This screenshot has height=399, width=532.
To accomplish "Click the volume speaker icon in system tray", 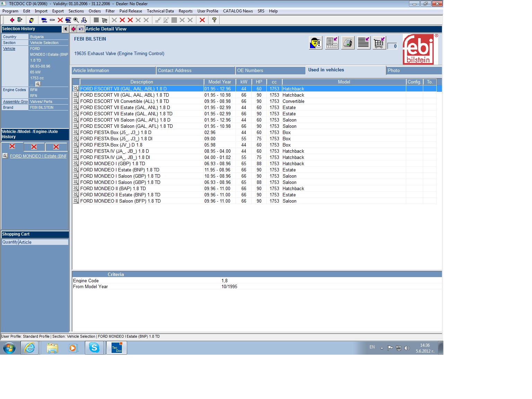I will point(407,348).
